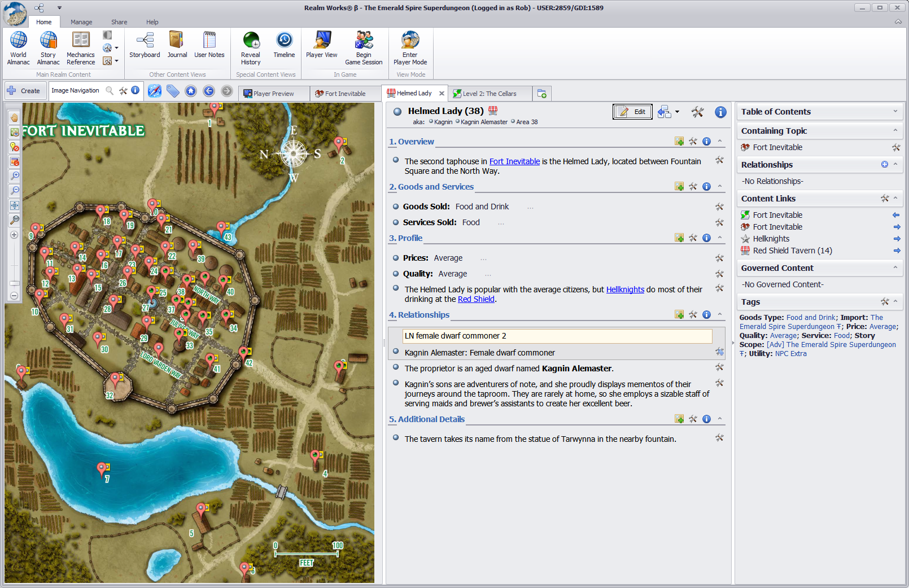Screen dimensions: 909x588
Task: Open the new tab button
Action: [x=541, y=94]
